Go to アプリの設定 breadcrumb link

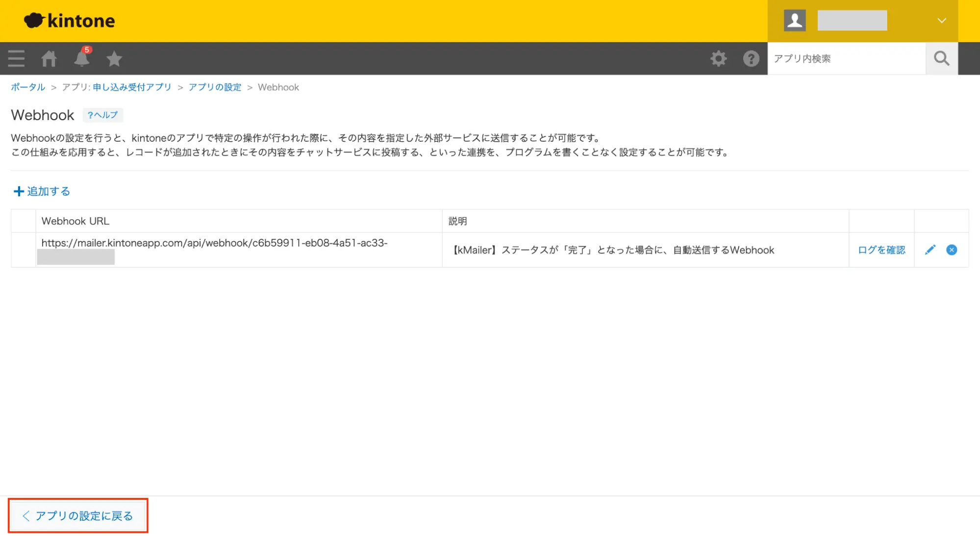[215, 87]
